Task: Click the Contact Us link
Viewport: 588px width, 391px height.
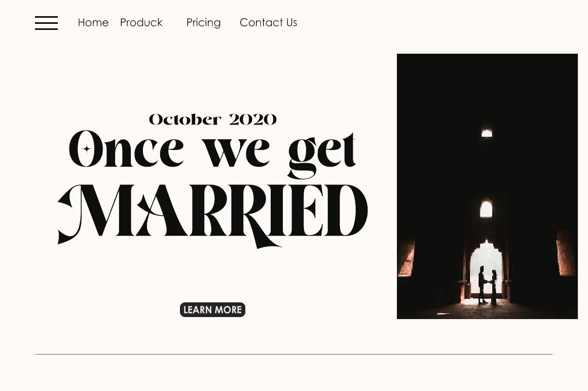Action: pos(268,22)
